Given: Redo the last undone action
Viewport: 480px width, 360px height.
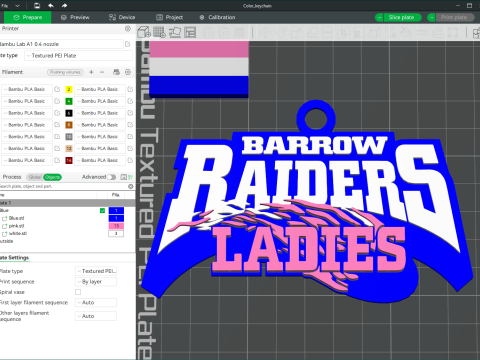Looking at the screenshot, I should 64,6.
